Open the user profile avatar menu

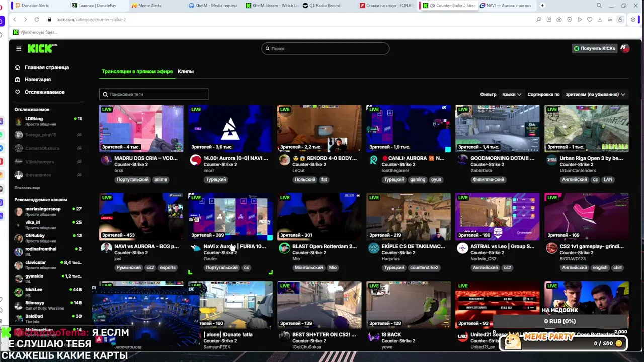(x=625, y=48)
